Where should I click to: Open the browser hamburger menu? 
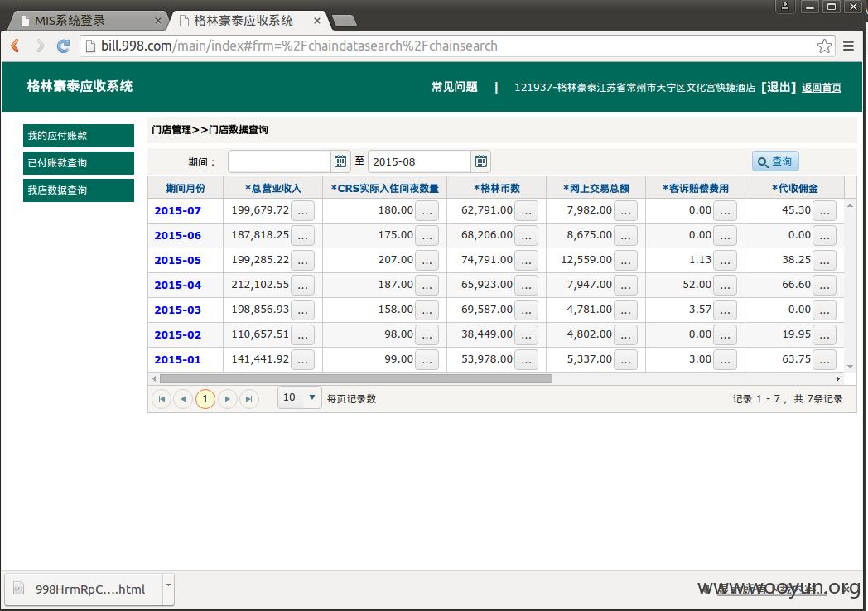tap(848, 46)
